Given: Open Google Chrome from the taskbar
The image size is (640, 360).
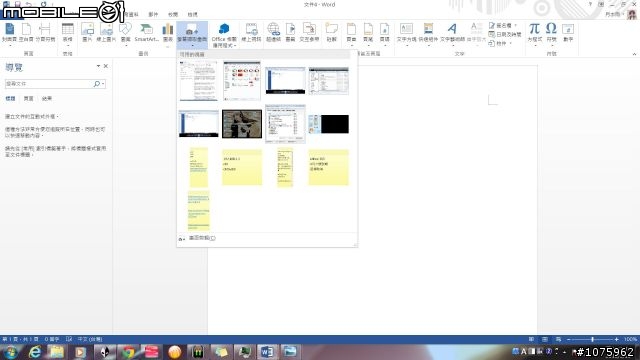Looking at the screenshot, I should (x=129, y=352).
